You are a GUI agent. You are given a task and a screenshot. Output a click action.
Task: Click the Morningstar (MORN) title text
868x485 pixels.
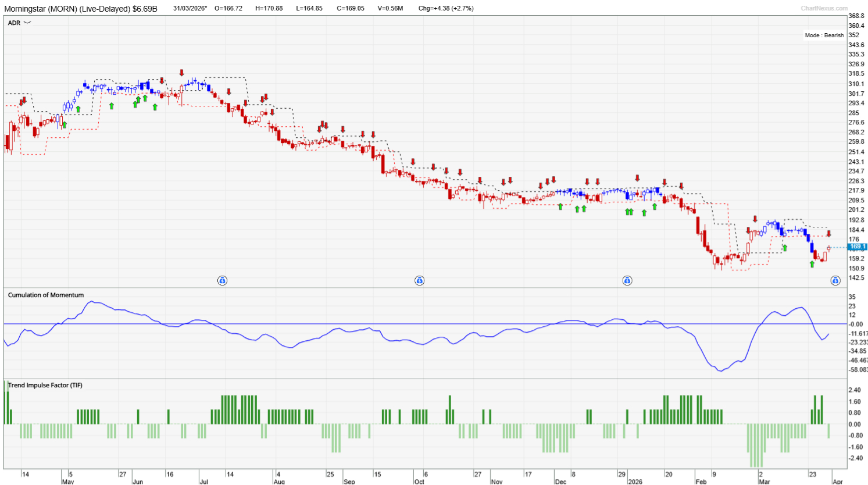(x=67, y=9)
